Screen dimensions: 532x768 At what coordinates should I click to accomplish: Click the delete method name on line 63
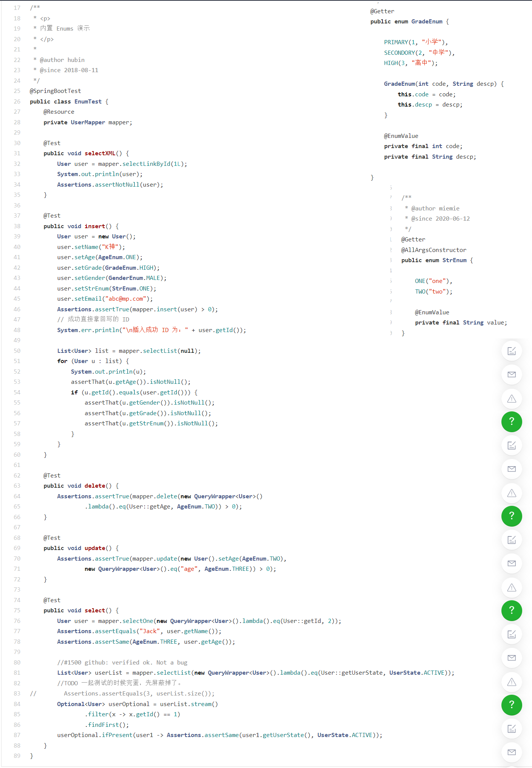(x=95, y=486)
